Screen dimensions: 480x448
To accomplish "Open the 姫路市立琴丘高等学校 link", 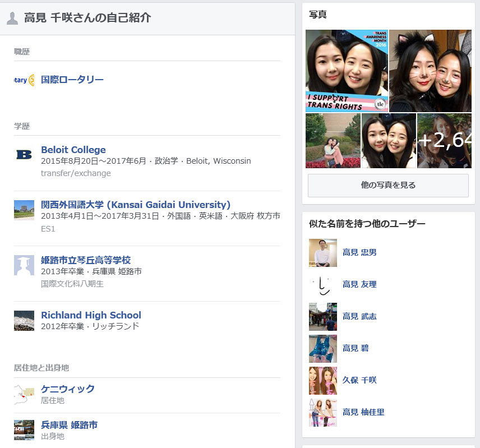I will pyautogui.click(x=86, y=260).
